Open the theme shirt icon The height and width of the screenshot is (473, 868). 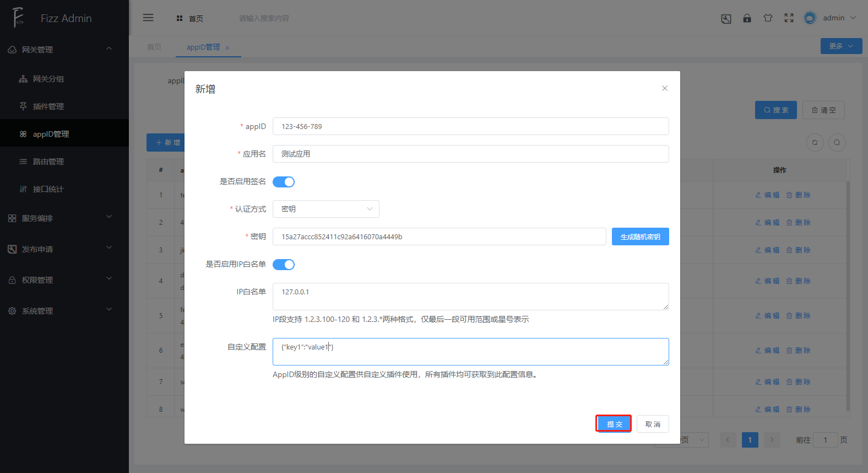pyautogui.click(x=768, y=18)
